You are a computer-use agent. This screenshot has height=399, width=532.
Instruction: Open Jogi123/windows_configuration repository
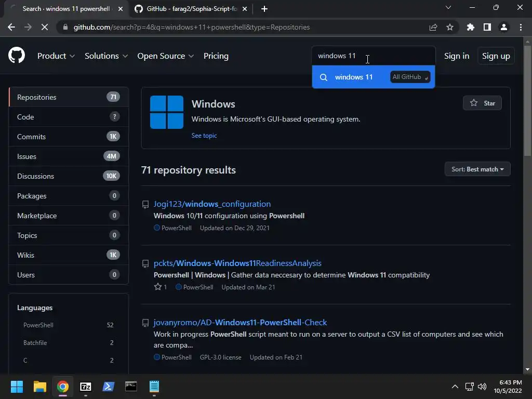(212, 204)
